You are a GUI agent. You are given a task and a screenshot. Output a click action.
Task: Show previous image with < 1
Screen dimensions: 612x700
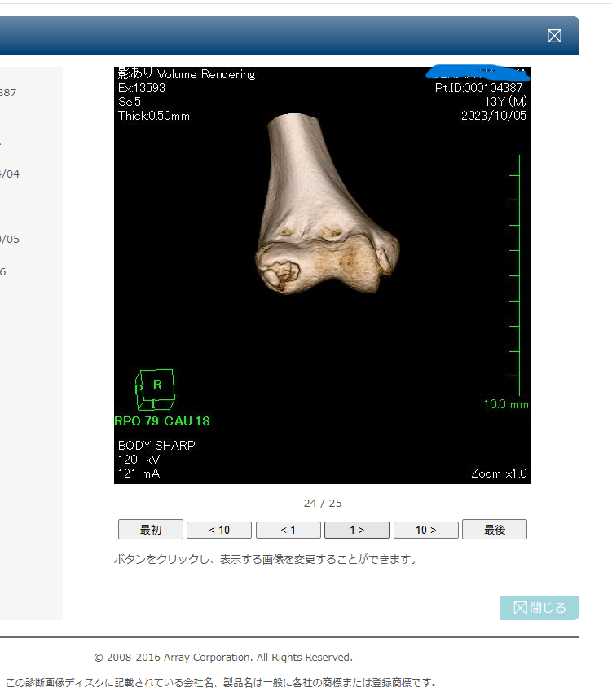[288, 530]
